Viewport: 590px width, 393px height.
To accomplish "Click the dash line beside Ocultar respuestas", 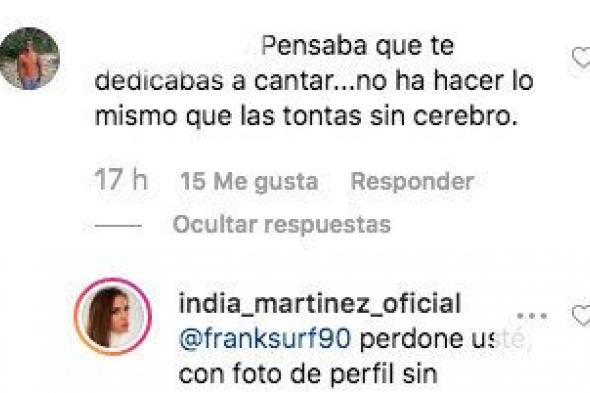I will (118, 226).
